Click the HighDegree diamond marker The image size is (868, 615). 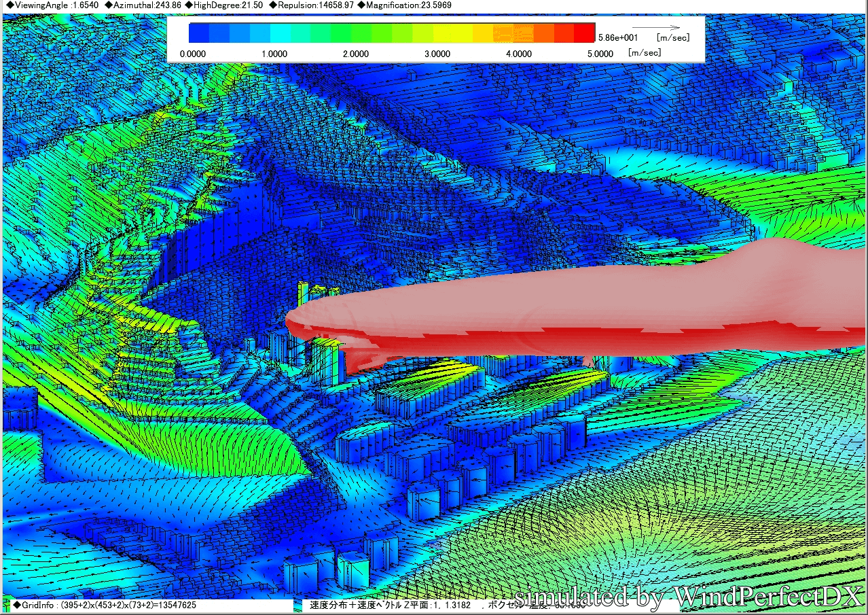tap(188, 5)
